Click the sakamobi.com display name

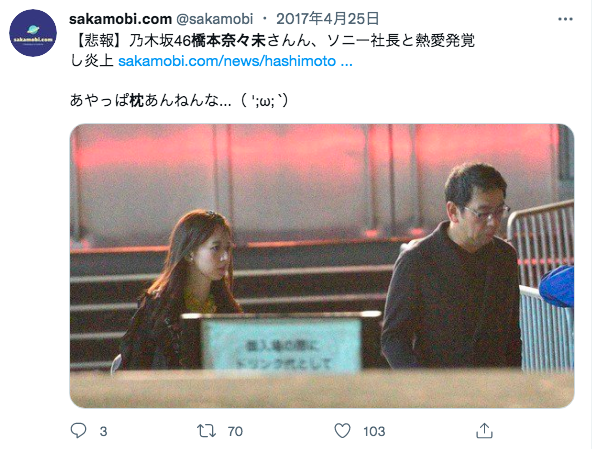click(121, 19)
